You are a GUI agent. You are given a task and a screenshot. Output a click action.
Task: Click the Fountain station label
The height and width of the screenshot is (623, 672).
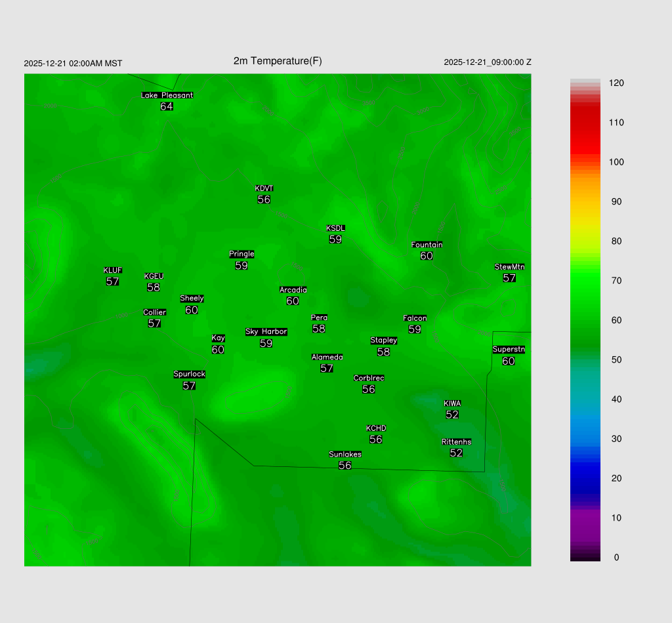(427, 245)
